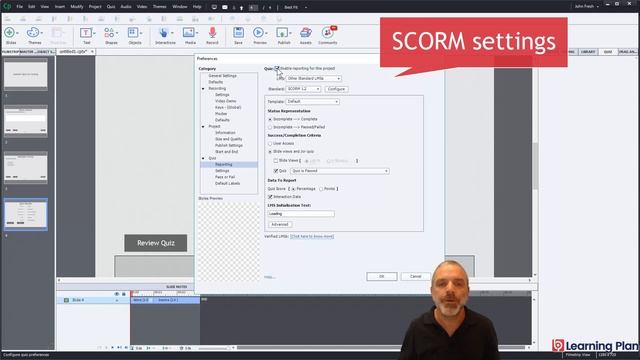Screen dimensions: 640x360
Task: Open the LMS dropdown
Action: (313, 78)
